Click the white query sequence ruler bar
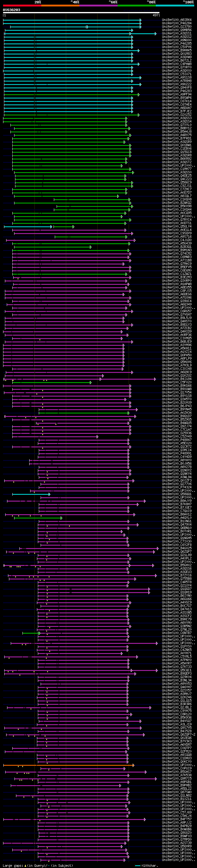Viewport: 197px width, 868px height. (x=81, y=12)
